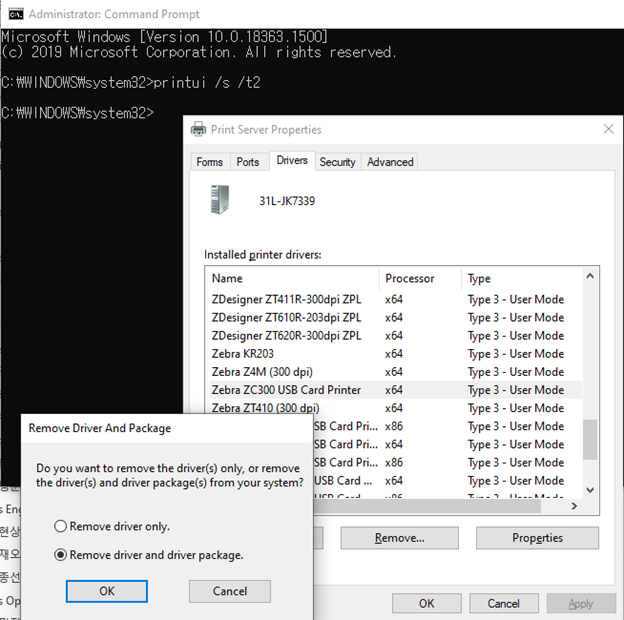Close the Print Server Properties dialog
624x620 pixels.
point(608,129)
